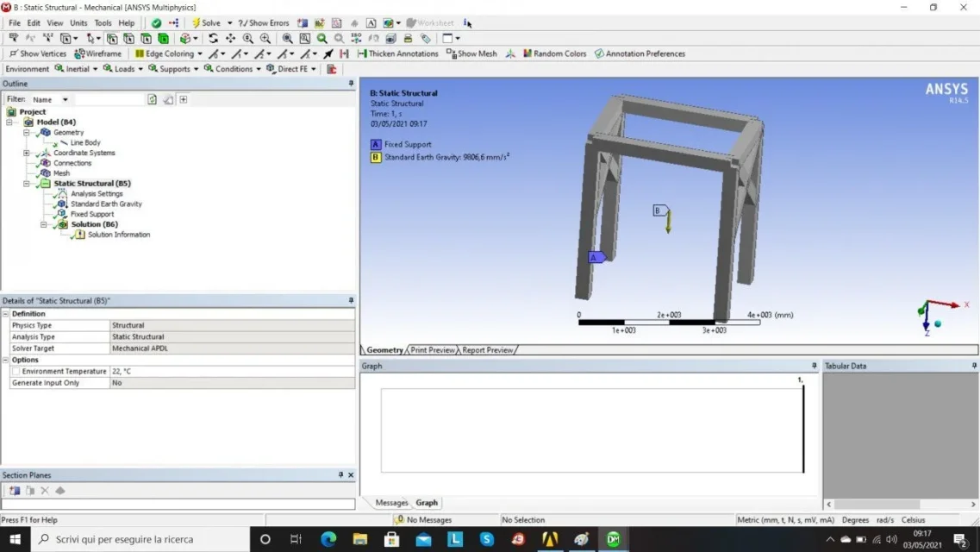
Task: Click the Rotate view tool icon
Action: tap(213, 38)
